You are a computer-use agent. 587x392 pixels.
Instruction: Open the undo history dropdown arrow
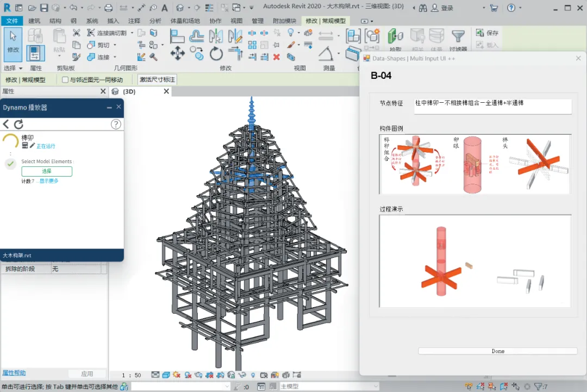(x=82, y=8)
